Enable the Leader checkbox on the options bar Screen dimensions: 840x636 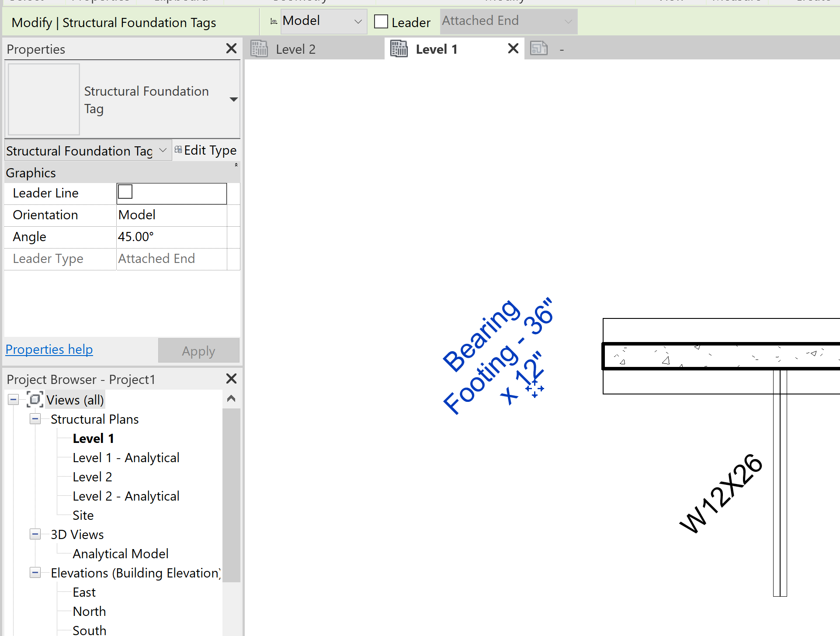[x=381, y=21]
